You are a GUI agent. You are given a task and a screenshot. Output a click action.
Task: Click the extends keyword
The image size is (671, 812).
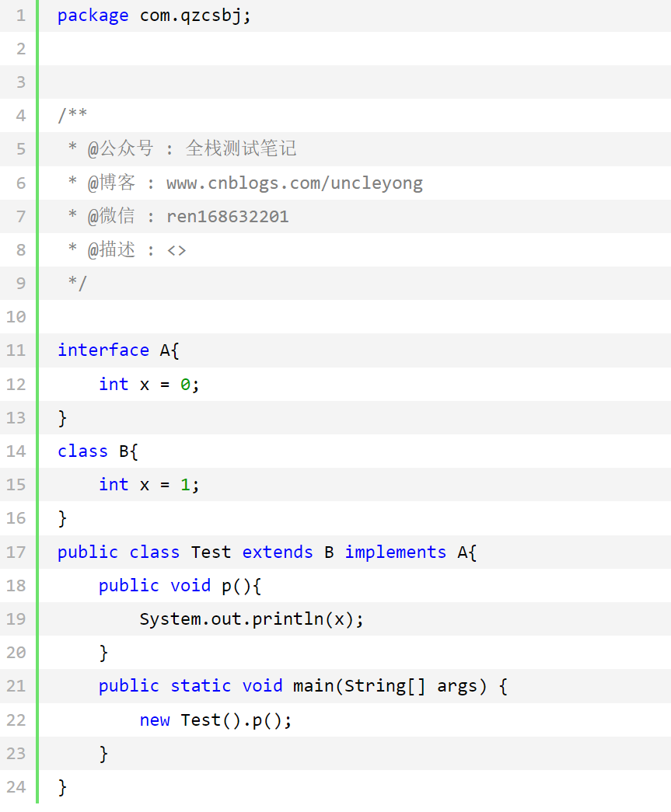(x=278, y=552)
